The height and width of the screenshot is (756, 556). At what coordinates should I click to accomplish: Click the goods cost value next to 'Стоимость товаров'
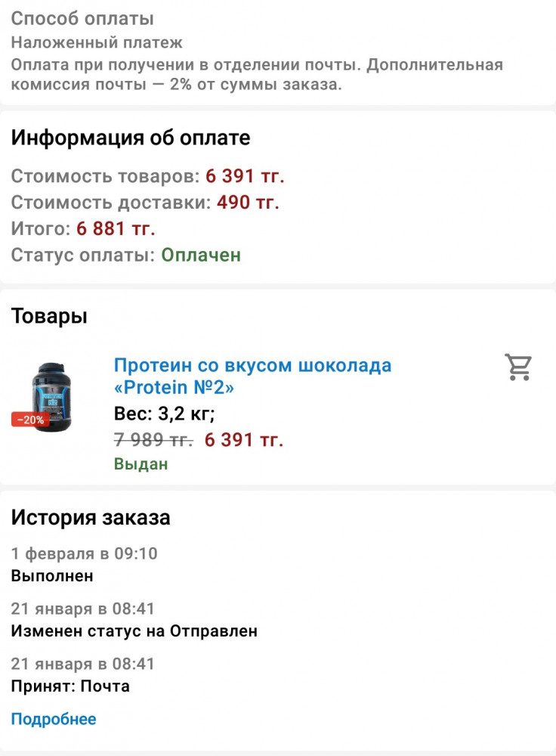(245, 176)
